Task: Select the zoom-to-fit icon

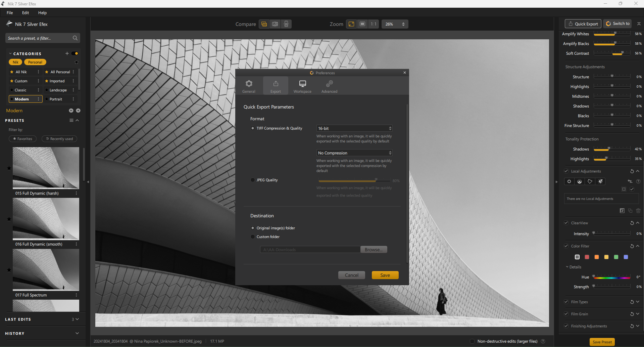Action: [351, 24]
